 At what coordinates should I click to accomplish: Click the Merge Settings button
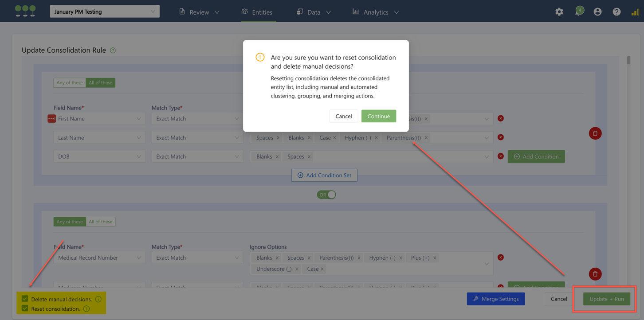pyautogui.click(x=495, y=299)
